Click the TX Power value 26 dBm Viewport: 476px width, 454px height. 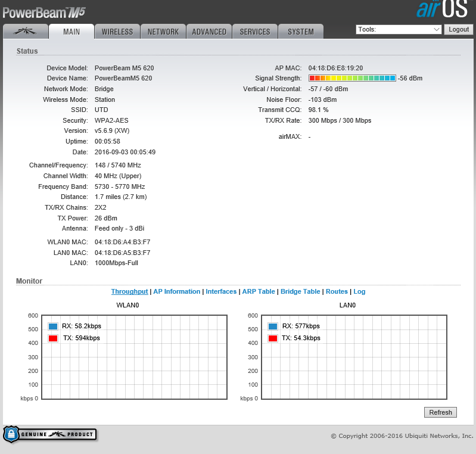(105, 218)
